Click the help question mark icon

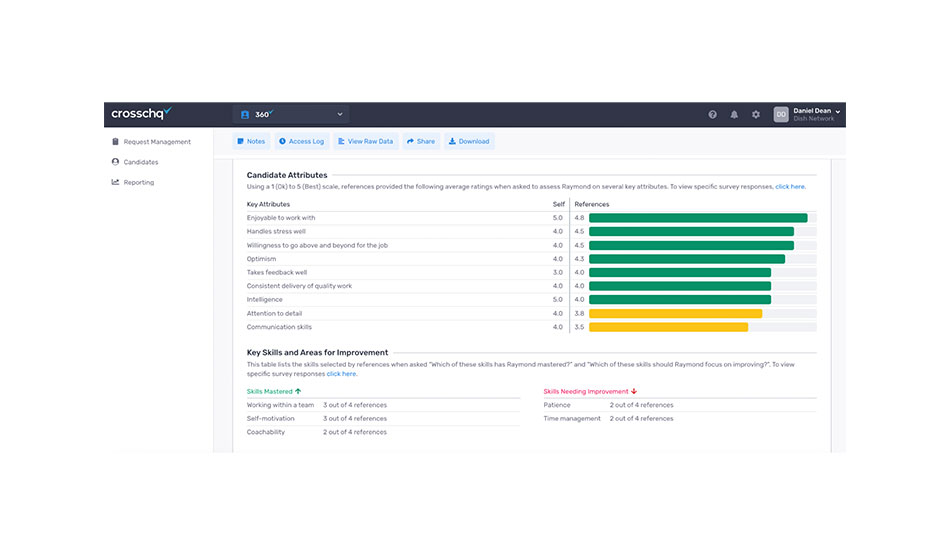click(x=713, y=115)
